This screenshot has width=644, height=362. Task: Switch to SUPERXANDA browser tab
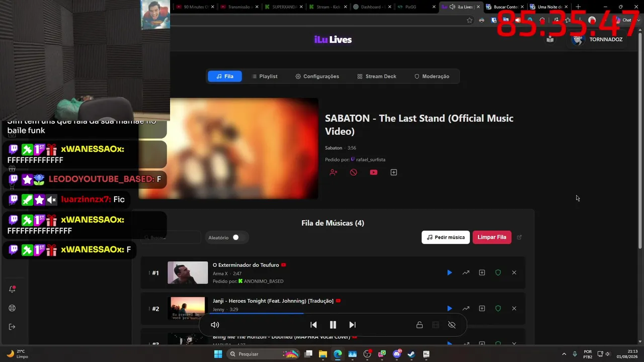(x=283, y=7)
